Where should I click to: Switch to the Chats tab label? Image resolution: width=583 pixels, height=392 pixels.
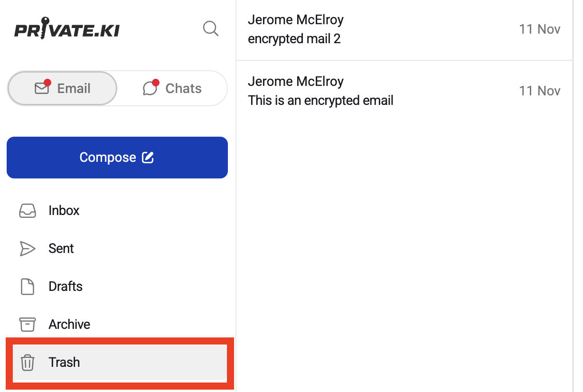[x=183, y=88]
